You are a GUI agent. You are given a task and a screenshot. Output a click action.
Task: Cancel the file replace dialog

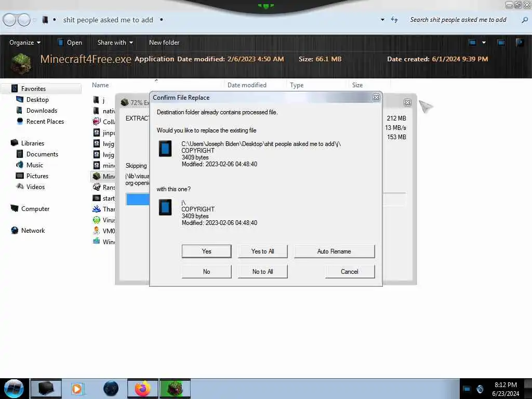[350, 272]
